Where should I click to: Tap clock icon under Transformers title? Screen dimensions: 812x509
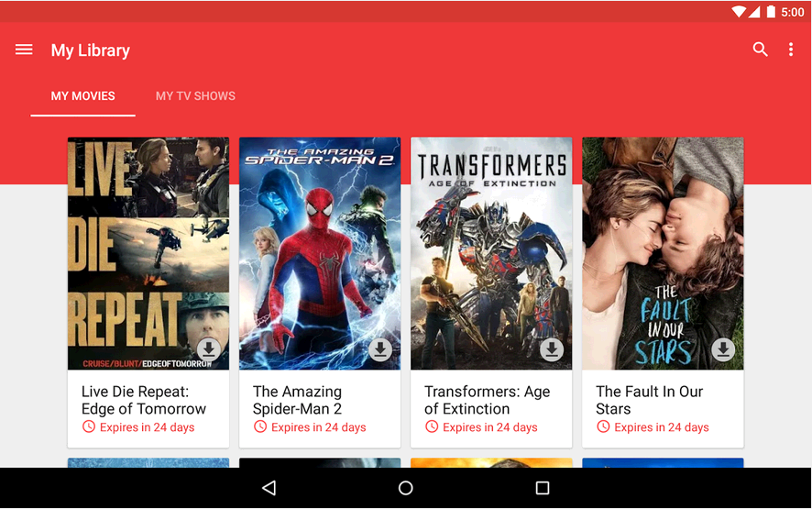pos(432,426)
